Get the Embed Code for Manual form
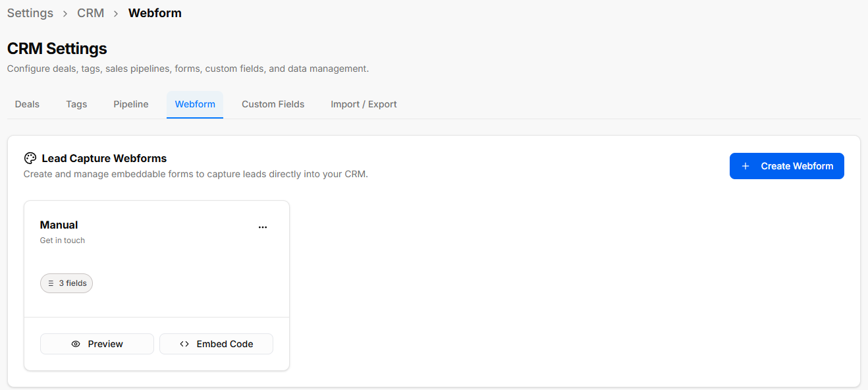 click(x=216, y=344)
